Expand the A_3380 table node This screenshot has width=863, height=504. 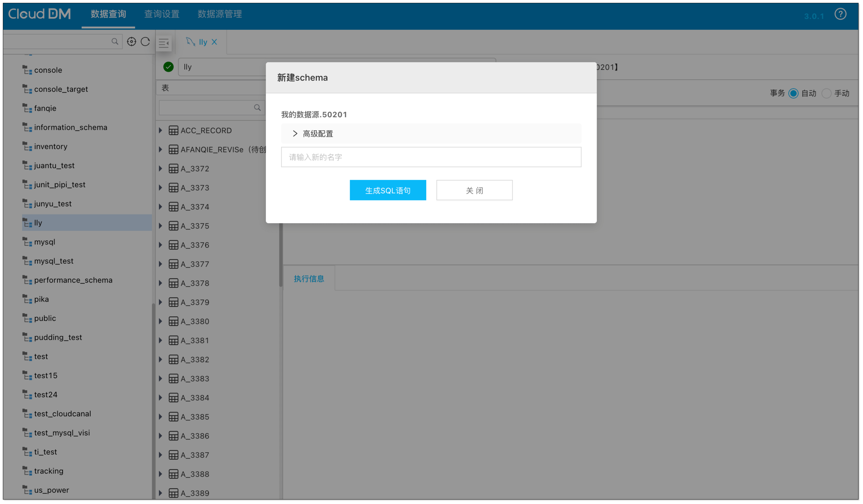pos(160,321)
